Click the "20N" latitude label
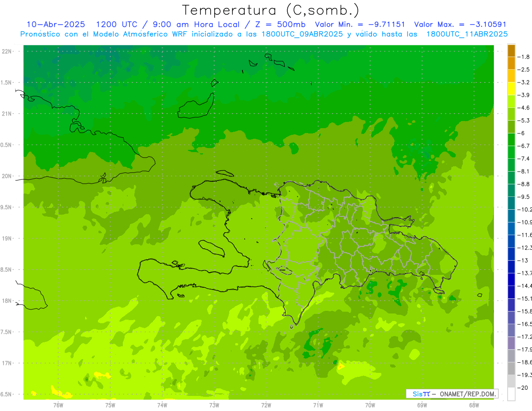Image resolution: width=532 pixels, height=411 pixels. (x=7, y=176)
